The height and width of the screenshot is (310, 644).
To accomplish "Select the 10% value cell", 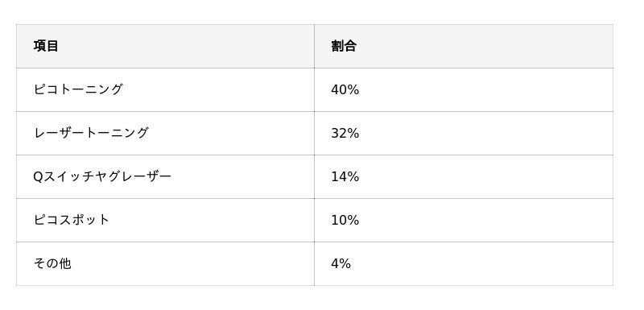I will coord(464,220).
